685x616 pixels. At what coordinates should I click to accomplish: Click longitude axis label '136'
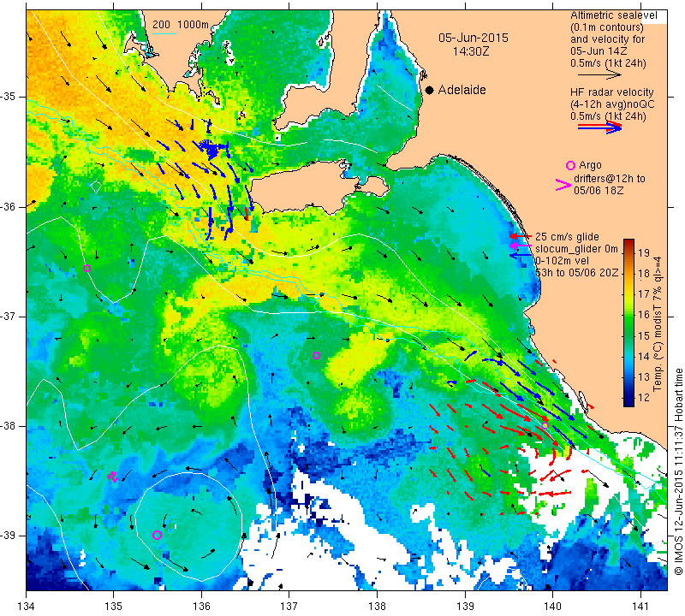pyautogui.click(x=201, y=607)
